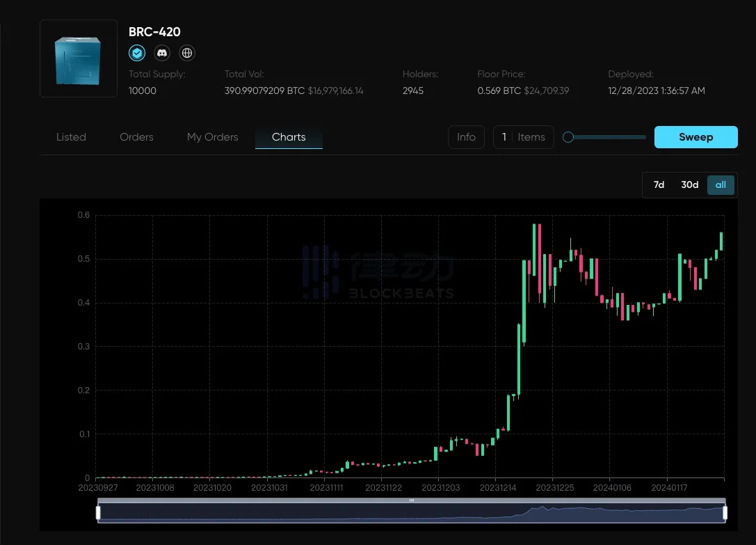Select the all time range option
756x545 pixels.
(721, 184)
